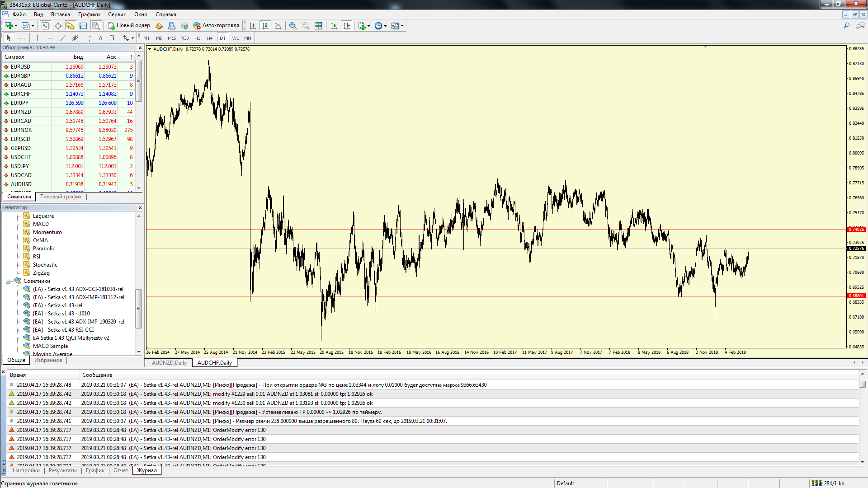This screenshot has width=868, height=488.
Task: Open New Chart dropdown arrow
Action: (x=16, y=26)
